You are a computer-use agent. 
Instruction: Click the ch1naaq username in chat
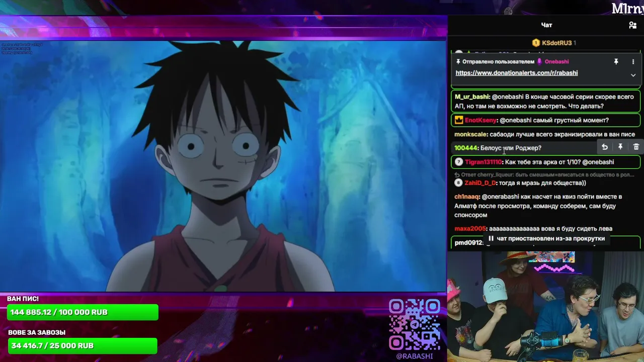coord(466,197)
